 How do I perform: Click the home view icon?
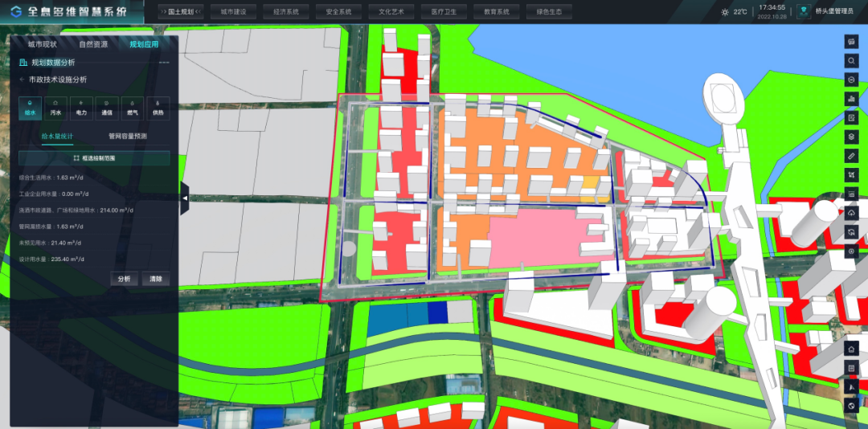coord(851,349)
